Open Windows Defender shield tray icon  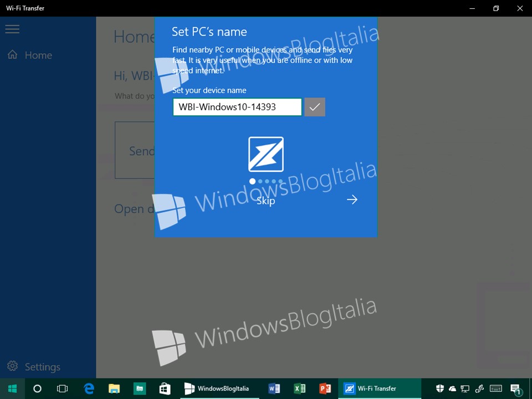point(439,388)
